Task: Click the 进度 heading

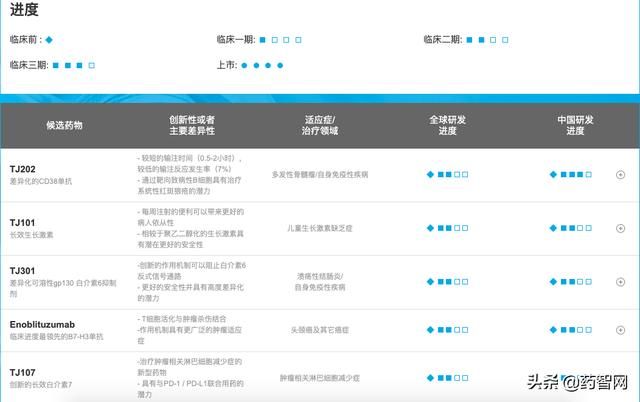Action: pos(24,9)
